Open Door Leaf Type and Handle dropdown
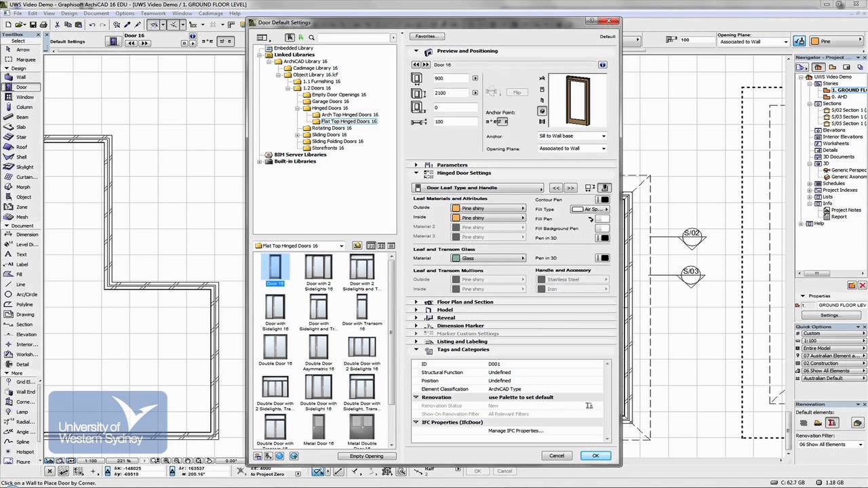The height and width of the screenshot is (488, 868). (478, 188)
